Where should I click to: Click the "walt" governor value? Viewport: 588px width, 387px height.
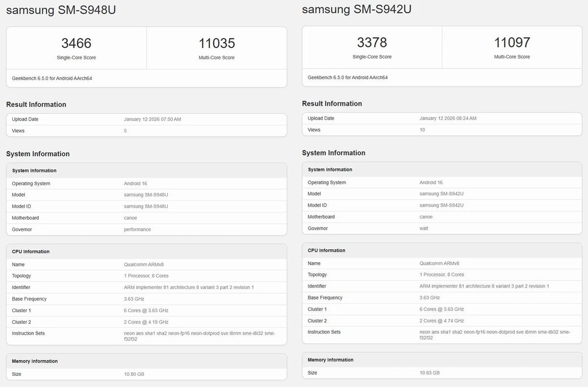tap(424, 228)
